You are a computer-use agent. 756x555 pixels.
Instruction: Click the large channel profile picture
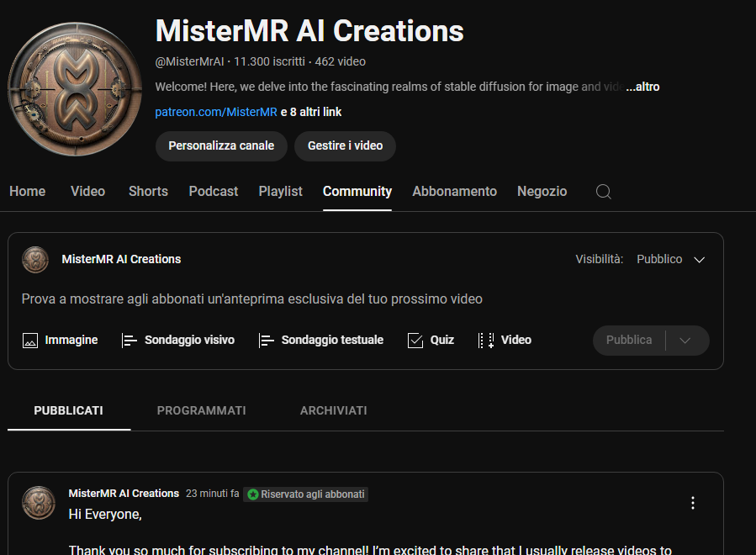[x=75, y=90]
